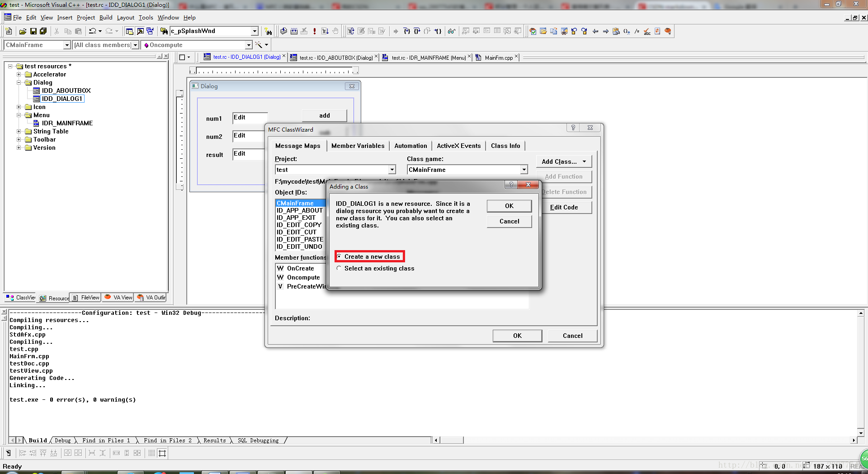Open the Project combo in ClassWizard
Viewport: 868px width, 474px height.
[392, 170]
